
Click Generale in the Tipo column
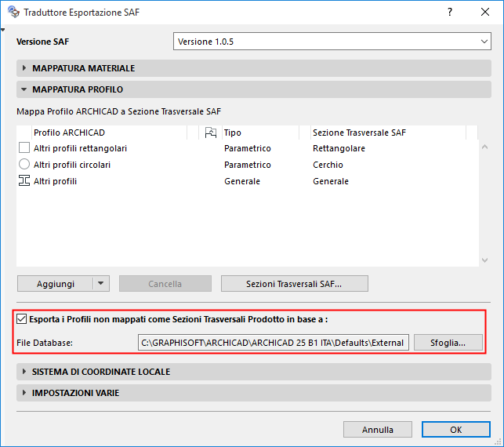tap(242, 181)
